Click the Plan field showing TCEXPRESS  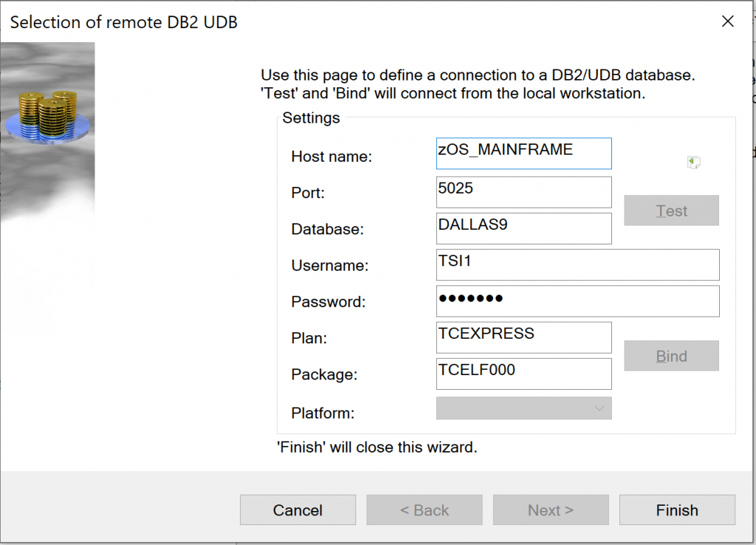pos(523,337)
